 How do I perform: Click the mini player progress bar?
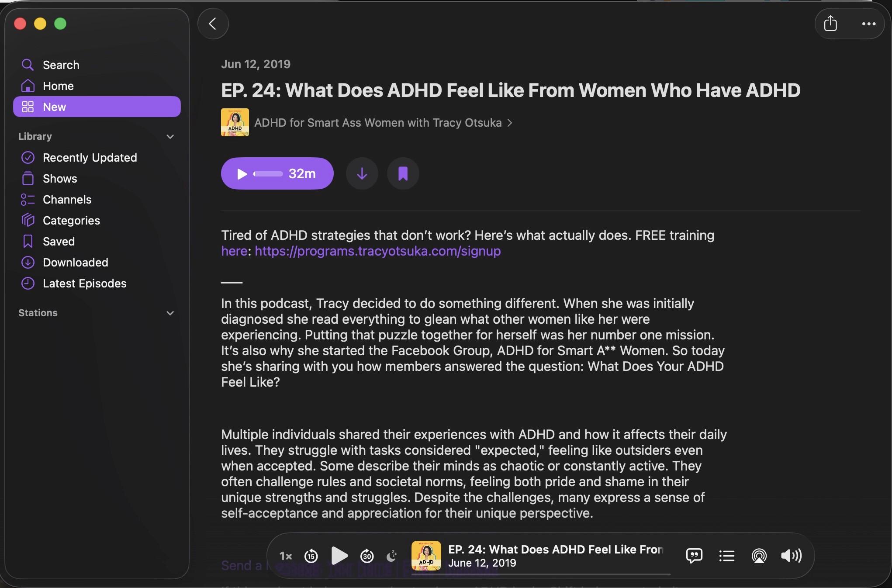coord(541,574)
